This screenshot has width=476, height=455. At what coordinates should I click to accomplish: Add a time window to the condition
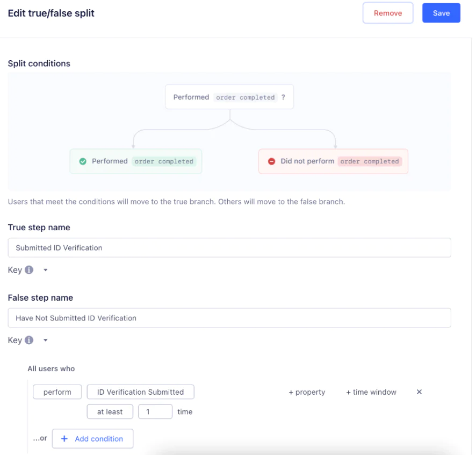(371, 392)
